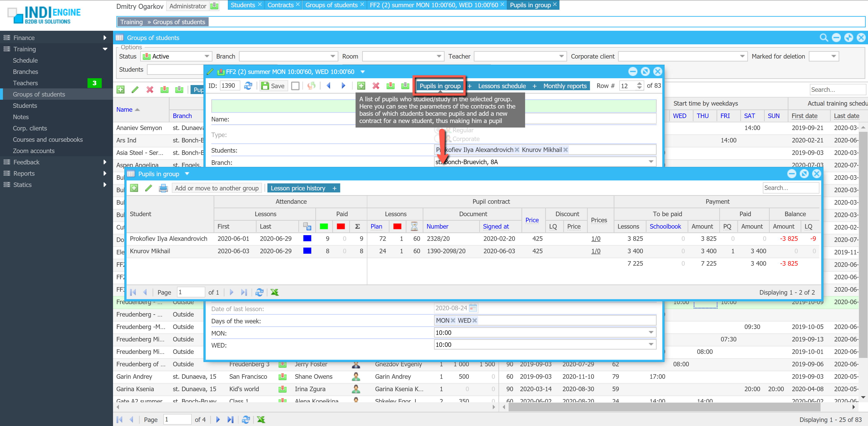Click the blue color swatch in Prokofiev's row
This screenshot has height=426, width=868.
coord(307,239)
